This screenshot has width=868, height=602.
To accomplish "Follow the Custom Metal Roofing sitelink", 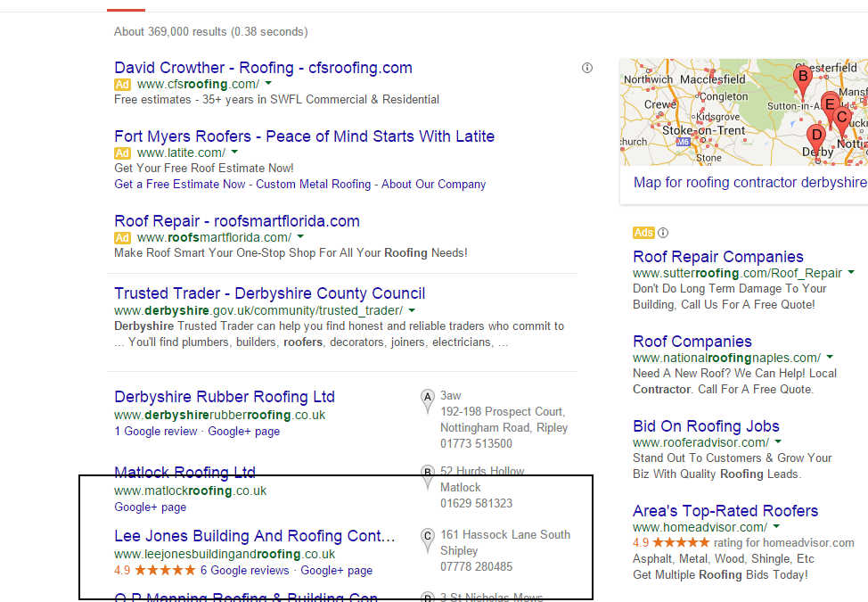I will (314, 185).
